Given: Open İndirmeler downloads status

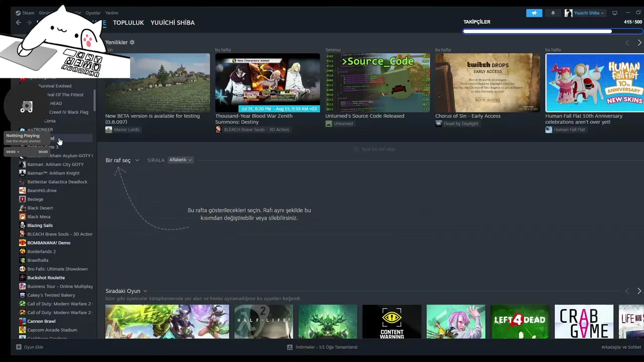Looking at the screenshot, I should click(323, 347).
